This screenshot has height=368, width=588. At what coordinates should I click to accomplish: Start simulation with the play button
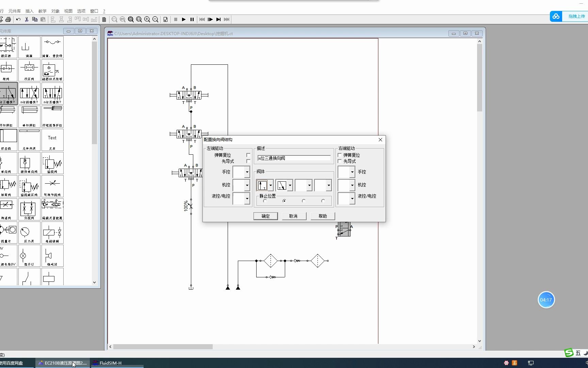pyautogui.click(x=184, y=19)
